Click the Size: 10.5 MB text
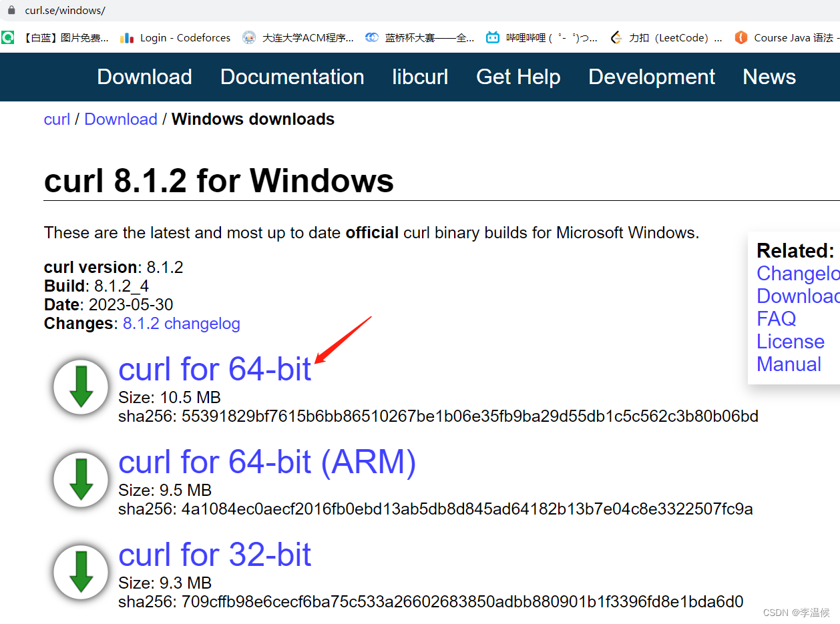This screenshot has height=624, width=840. tap(170, 398)
